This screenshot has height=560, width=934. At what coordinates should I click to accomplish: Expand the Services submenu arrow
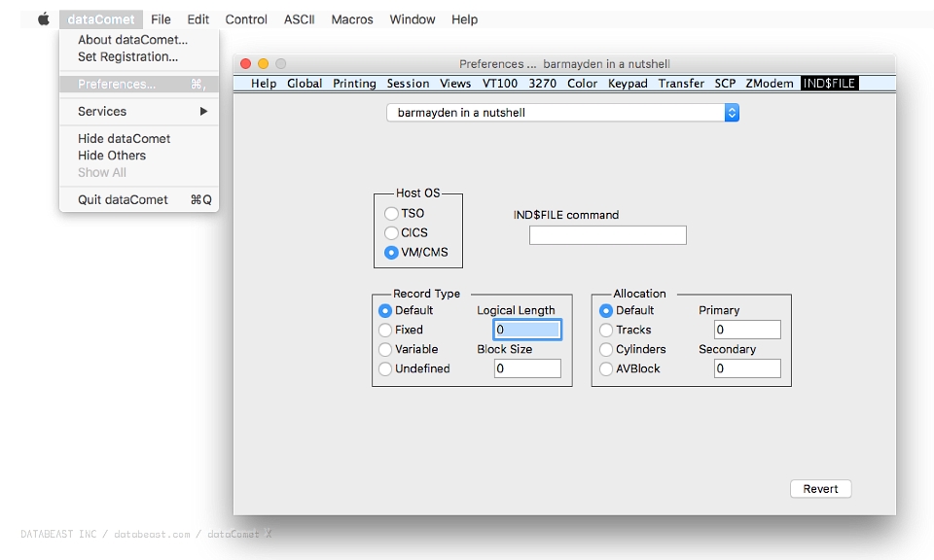pyautogui.click(x=203, y=111)
